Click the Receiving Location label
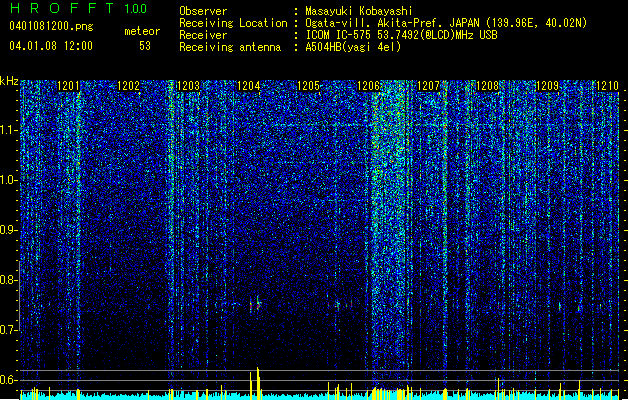Image resolution: width=629 pixels, height=400 pixels. point(233,23)
